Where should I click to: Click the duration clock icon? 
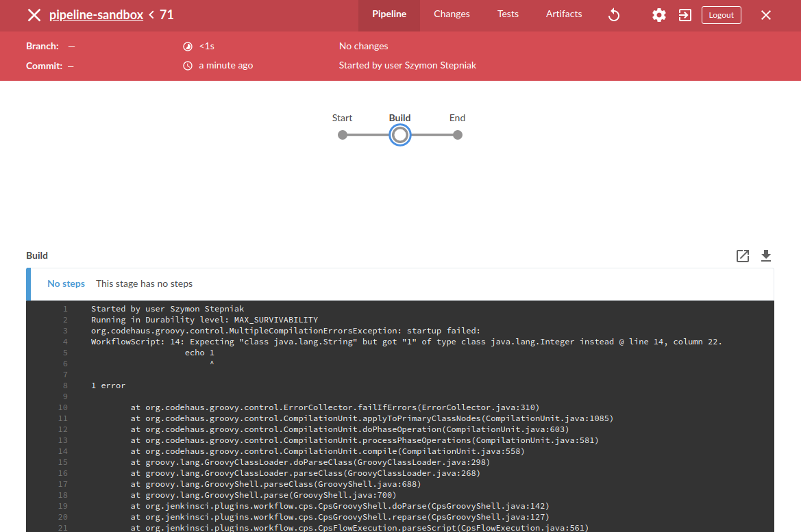tap(188, 47)
